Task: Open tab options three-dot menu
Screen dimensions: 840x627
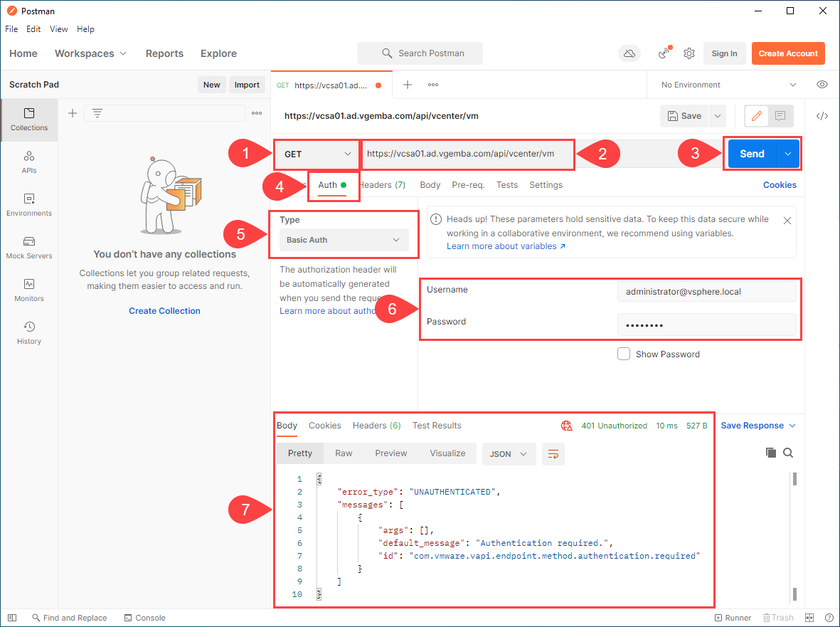Action: 433,85
